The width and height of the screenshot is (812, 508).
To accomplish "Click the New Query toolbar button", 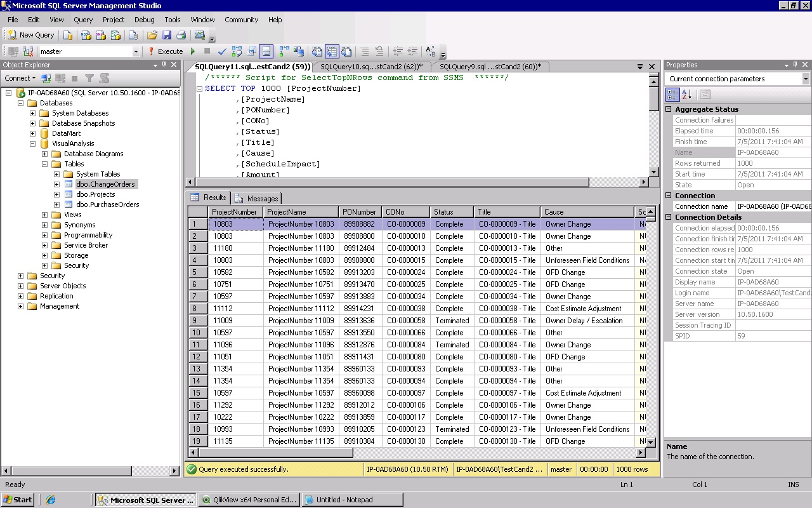I will coord(31,35).
